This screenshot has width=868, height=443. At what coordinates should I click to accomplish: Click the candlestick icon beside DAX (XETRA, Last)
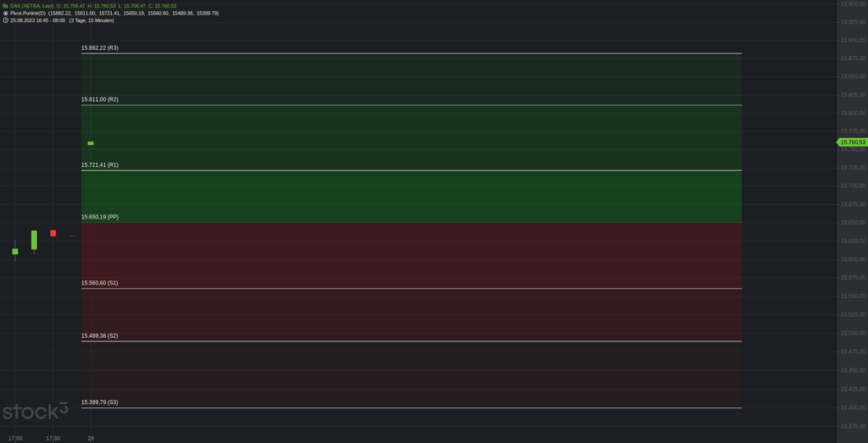click(x=5, y=6)
